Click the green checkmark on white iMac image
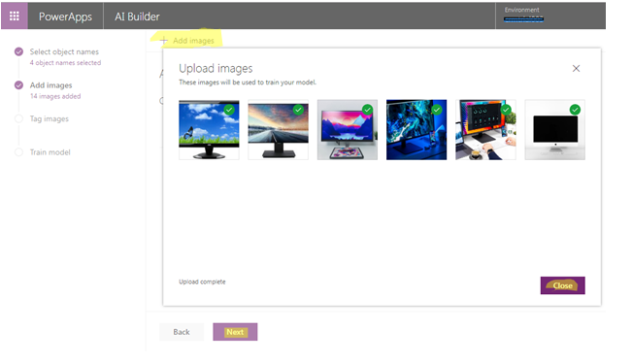Image resolution: width=632 pixels, height=364 pixels. coord(575,110)
